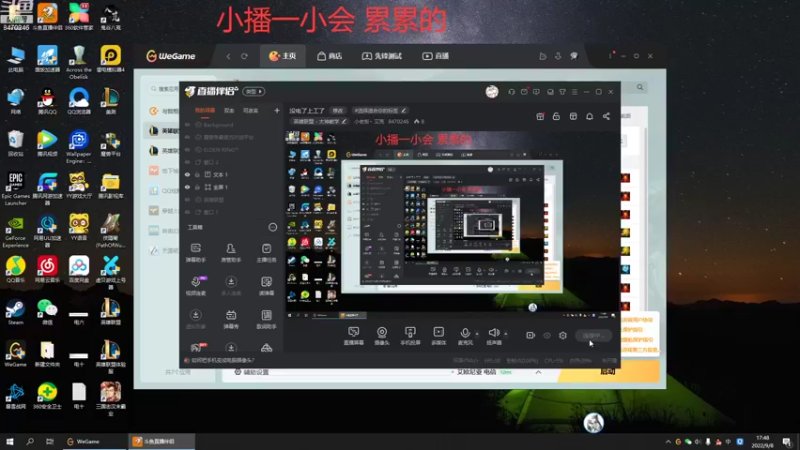Open Wallpaper Engine desktop shortcut

tap(79, 147)
